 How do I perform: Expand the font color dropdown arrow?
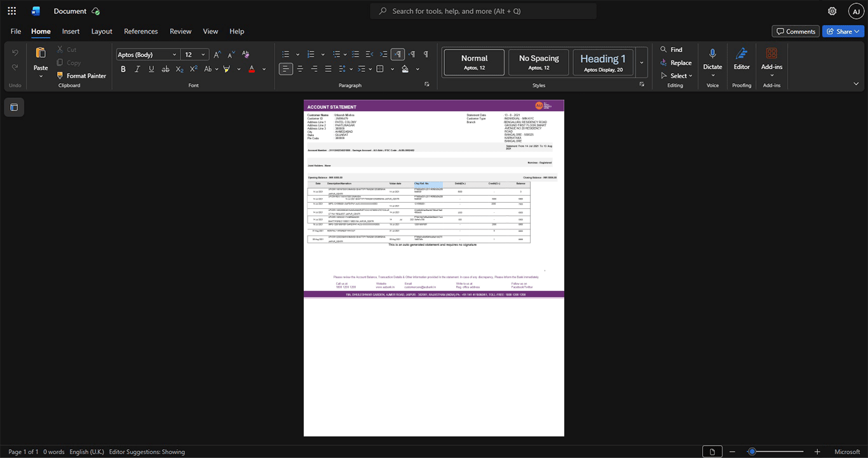point(264,69)
